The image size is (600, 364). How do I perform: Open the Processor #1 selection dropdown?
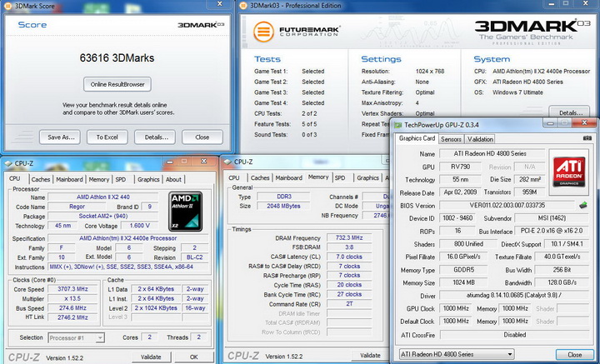tap(77, 337)
